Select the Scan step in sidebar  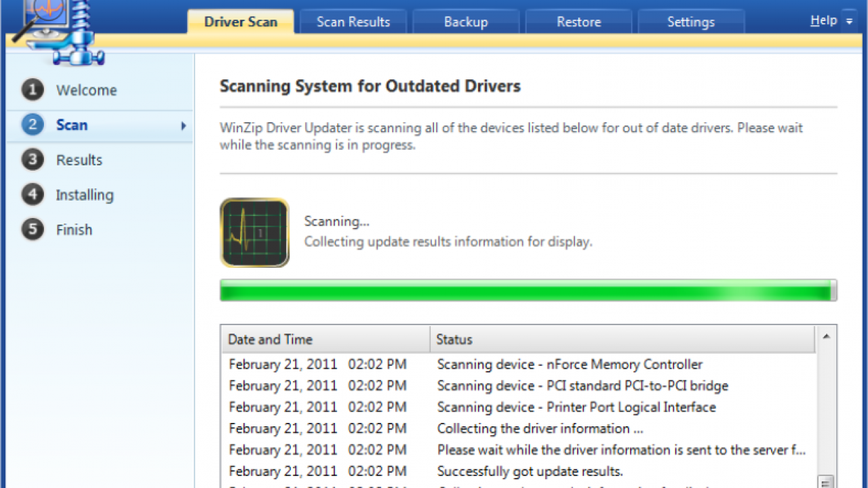(x=100, y=125)
